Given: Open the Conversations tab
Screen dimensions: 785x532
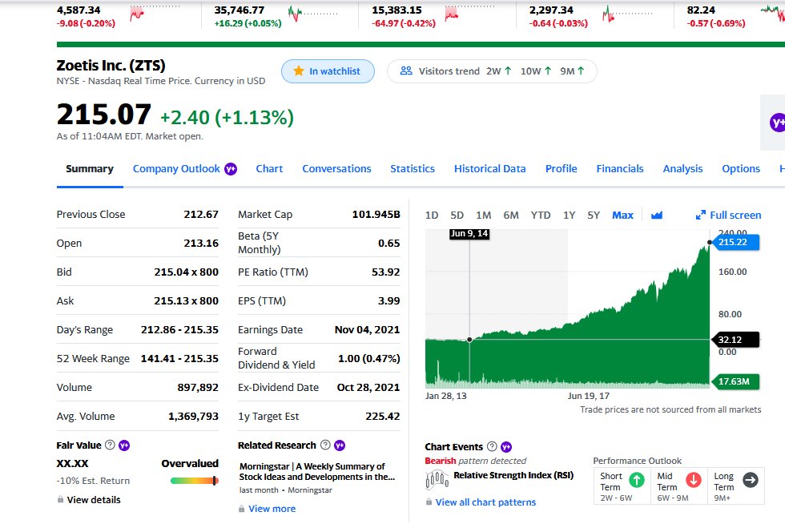Looking at the screenshot, I should coord(336,169).
